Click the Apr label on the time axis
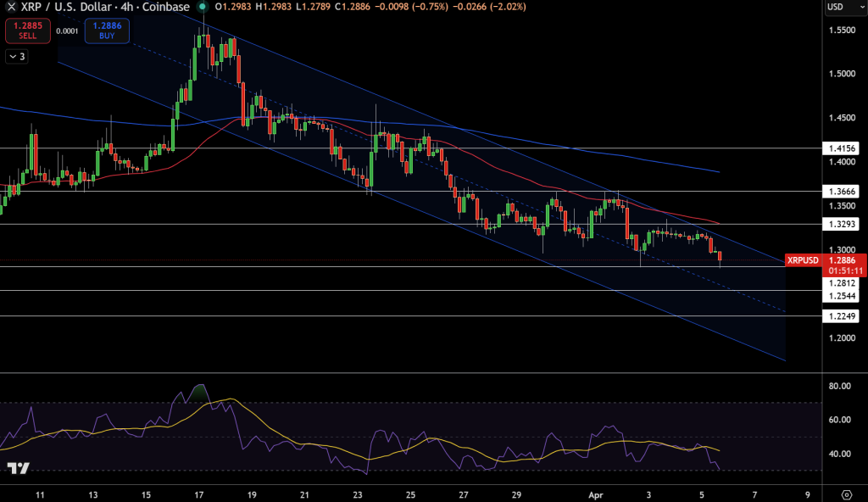868x502 pixels. point(595,494)
